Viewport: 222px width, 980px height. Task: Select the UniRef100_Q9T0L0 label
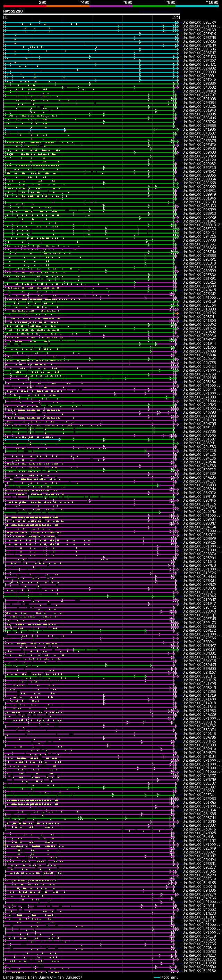[x=199, y=80]
